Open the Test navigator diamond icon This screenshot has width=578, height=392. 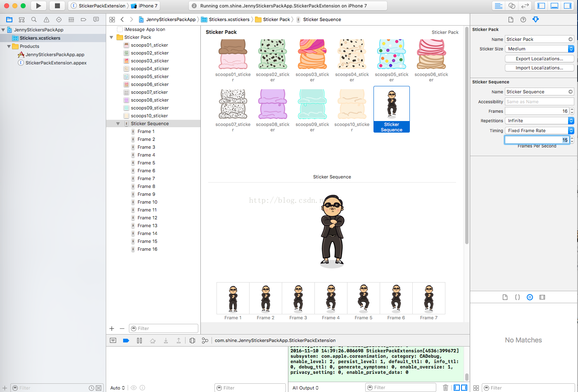(x=59, y=19)
